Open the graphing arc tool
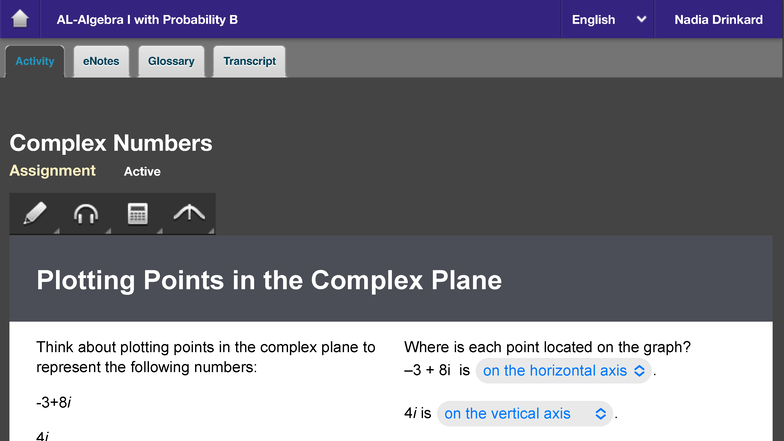 188,213
